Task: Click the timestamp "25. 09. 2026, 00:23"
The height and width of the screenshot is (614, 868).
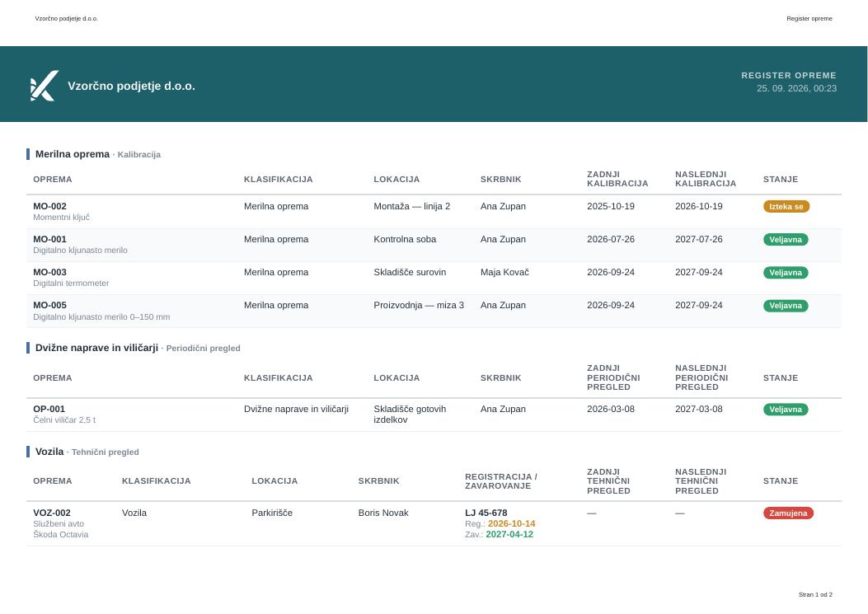Action: [x=796, y=88]
